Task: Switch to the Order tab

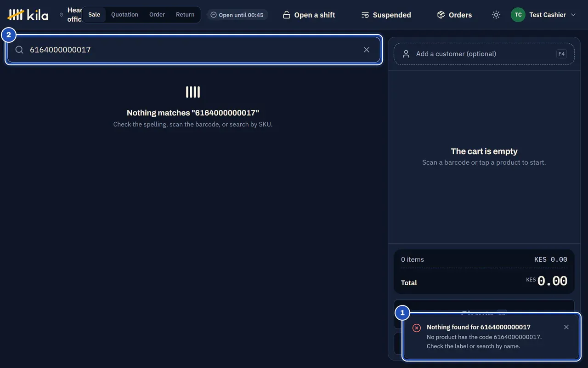Action: 157,15
